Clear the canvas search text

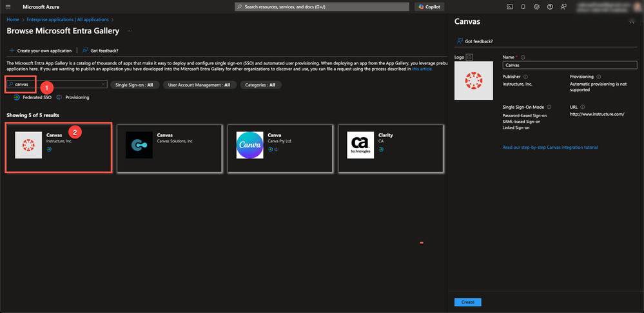[x=103, y=84]
